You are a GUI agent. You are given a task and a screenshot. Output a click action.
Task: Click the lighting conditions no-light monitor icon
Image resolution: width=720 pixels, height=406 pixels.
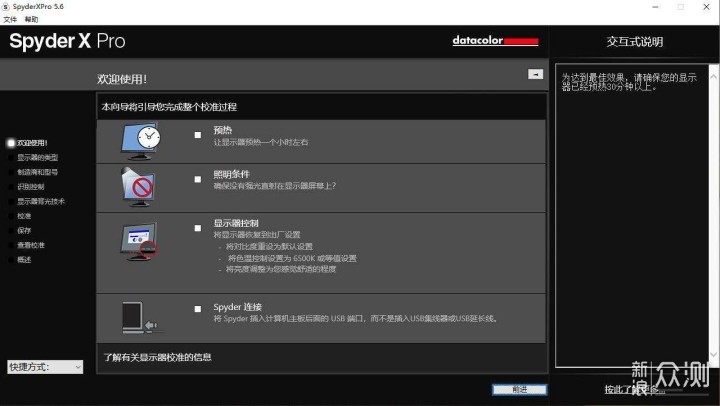tap(138, 187)
